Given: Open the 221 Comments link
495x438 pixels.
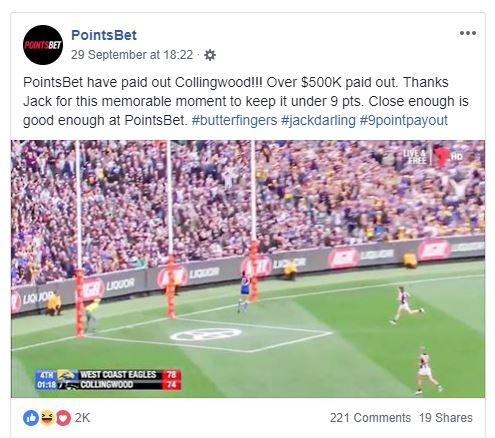Looking at the screenshot, I should point(370,418).
